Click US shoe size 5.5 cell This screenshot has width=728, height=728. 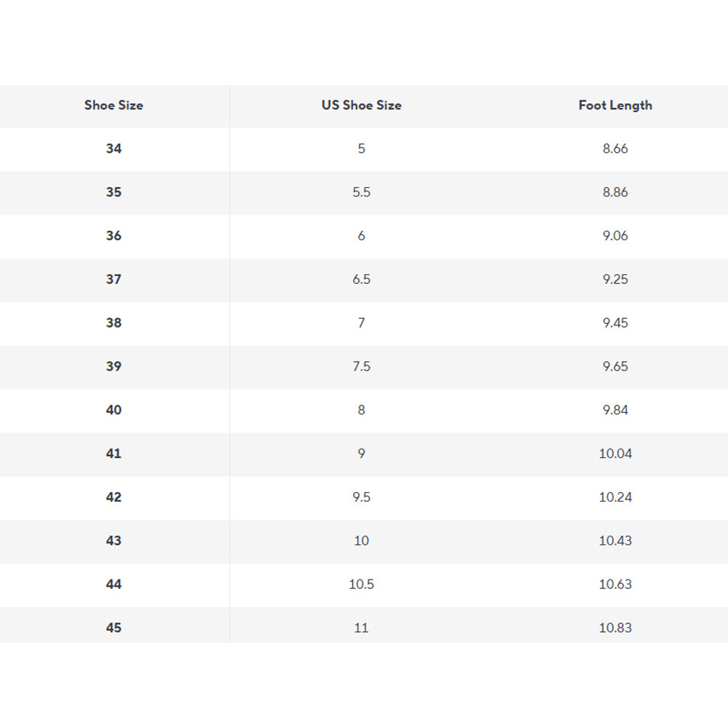click(361, 192)
